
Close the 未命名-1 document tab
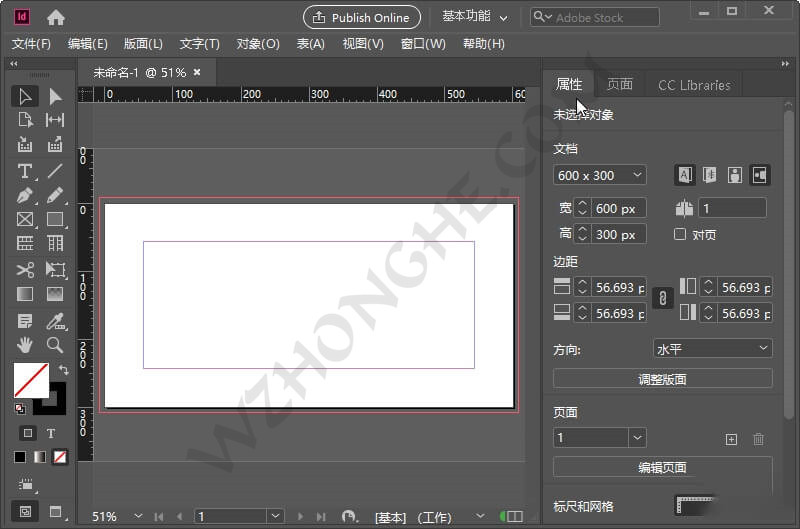pyautogui.click(x=197, y=72)
